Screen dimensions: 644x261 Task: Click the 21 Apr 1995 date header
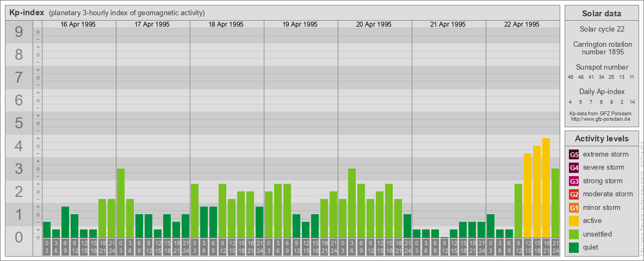(x=448, y=24)
